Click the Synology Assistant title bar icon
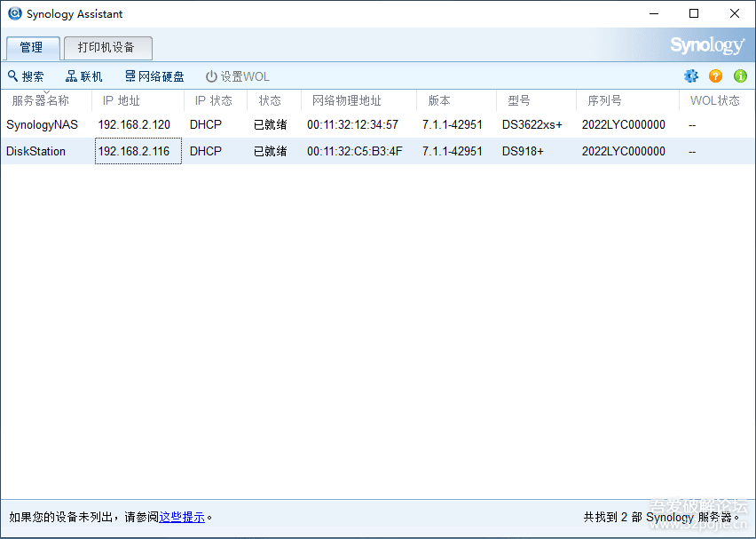 coord(14,13)
